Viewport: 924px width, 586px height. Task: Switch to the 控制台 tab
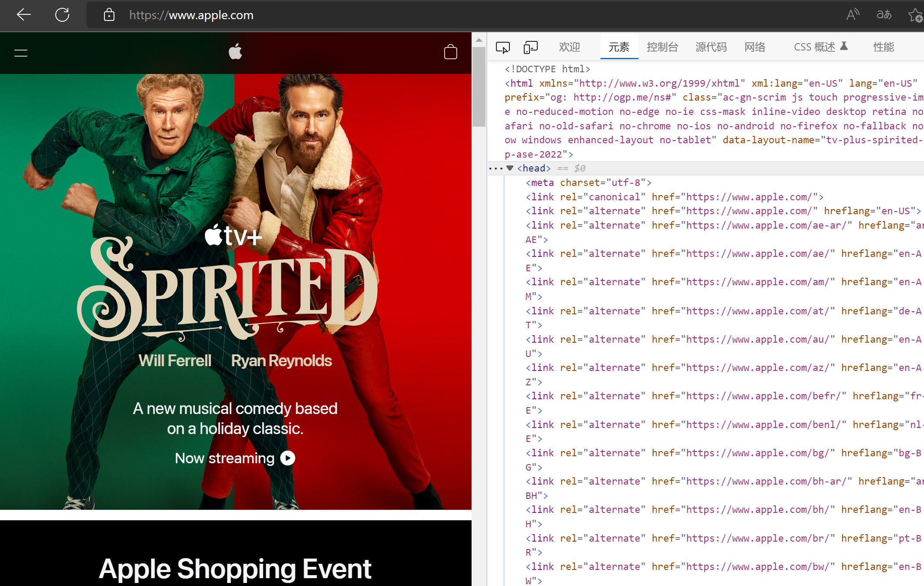click(x=662, y=47)
